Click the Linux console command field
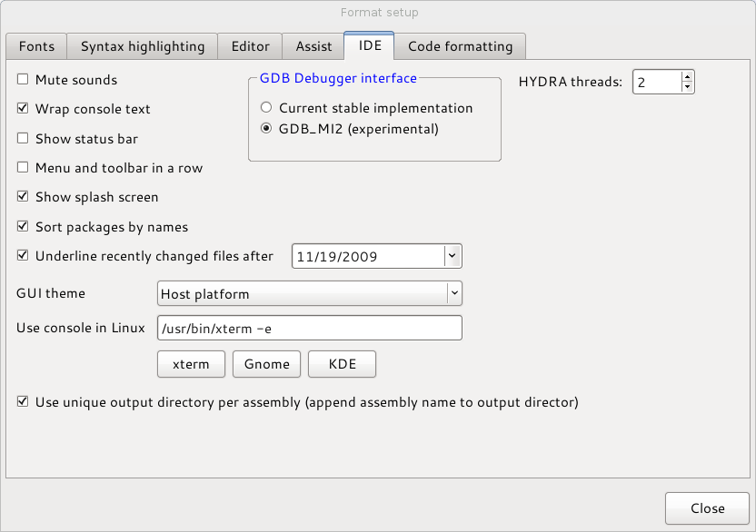 click(309, 328)
